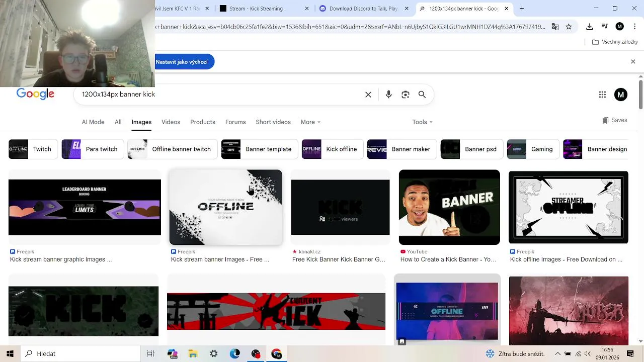Image resolution: width=644 pixels, height=362 pixels.
Task: Open the Windows Start menu
Action: [10, 353]
